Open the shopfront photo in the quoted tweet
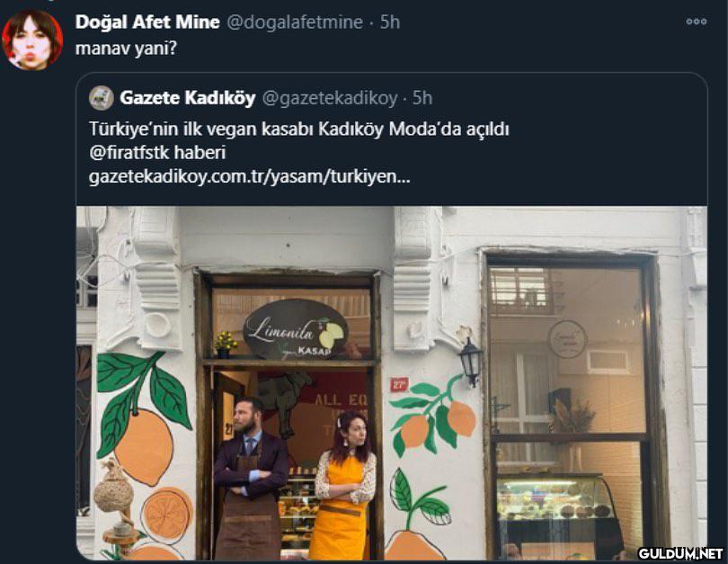The image size is (728, 564). pyautogui.click(x=392, y=383)
